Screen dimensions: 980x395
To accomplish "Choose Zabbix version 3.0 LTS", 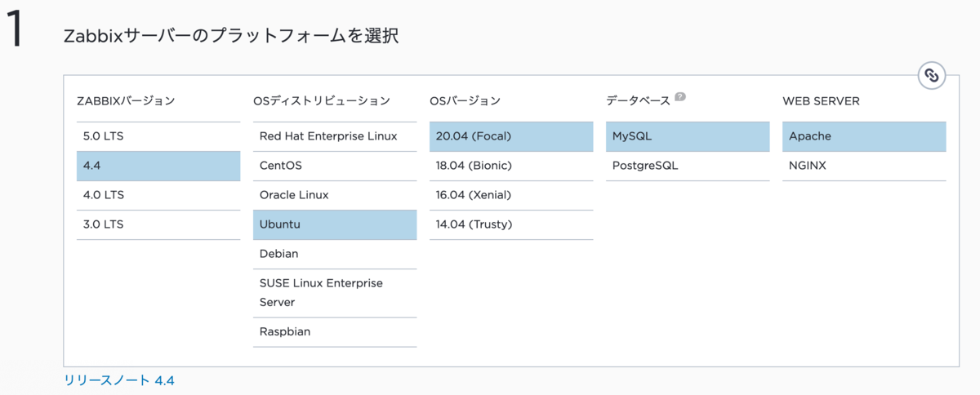I will (158, 224).
